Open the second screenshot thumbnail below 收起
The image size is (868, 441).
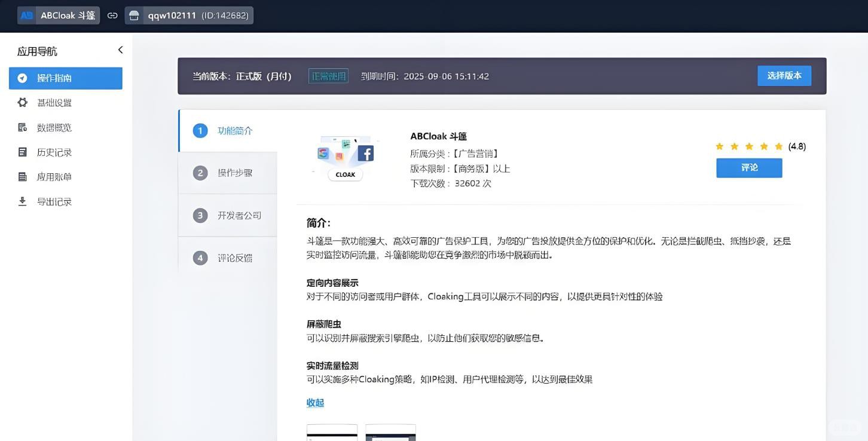click(x=390, y=433)
